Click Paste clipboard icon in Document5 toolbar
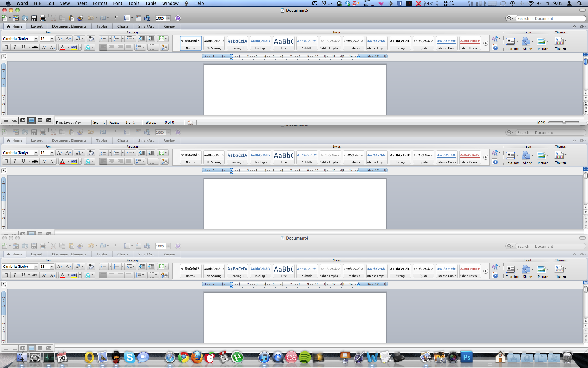This screenshot has height=368, width=588. tap(71, 18)
